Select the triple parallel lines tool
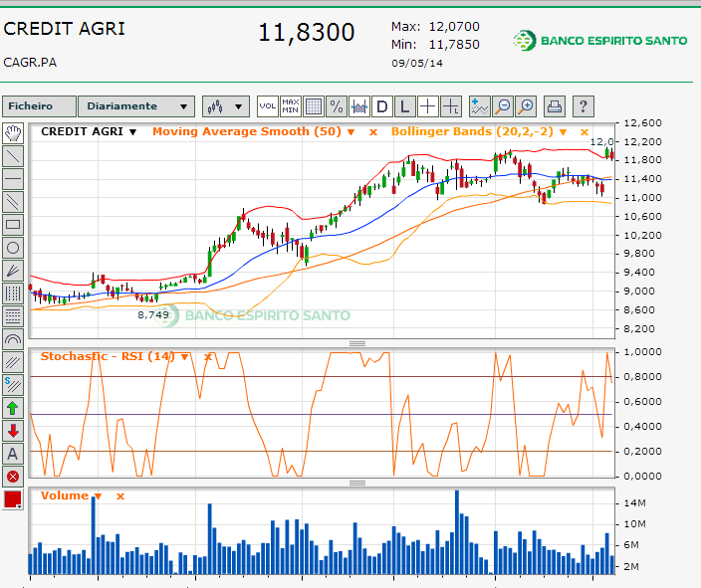This screenshot has width=701, height=588. 13,362
